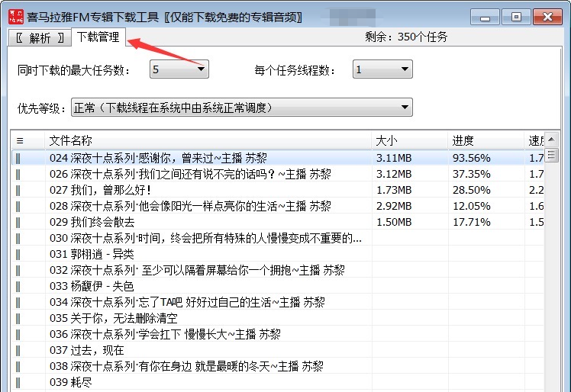Click pause icon for row 034
This screenshot has width=571, height=392.
(18, 303)
